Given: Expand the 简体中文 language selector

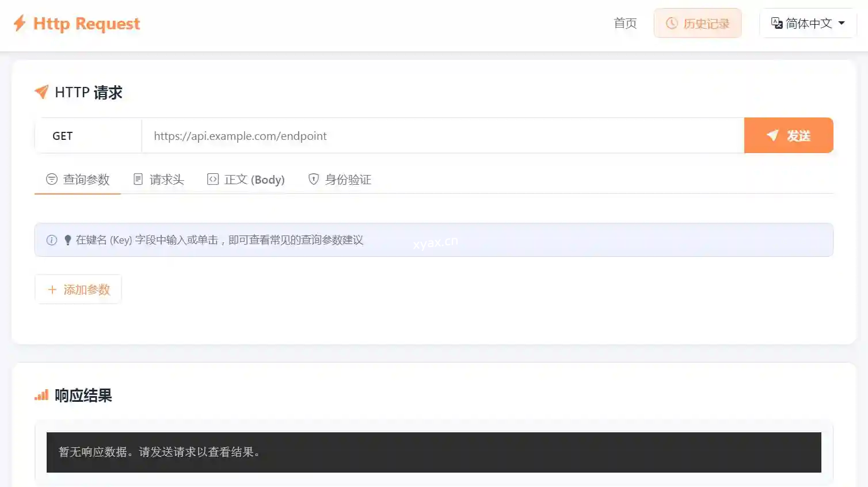Looking at the screenshot, I should pos(808,24).
